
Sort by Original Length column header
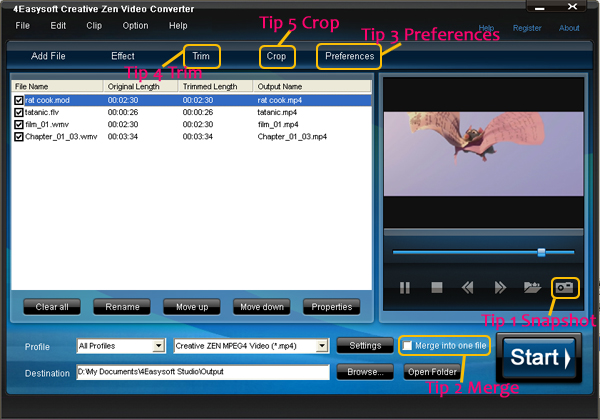(x=141, y=86)
